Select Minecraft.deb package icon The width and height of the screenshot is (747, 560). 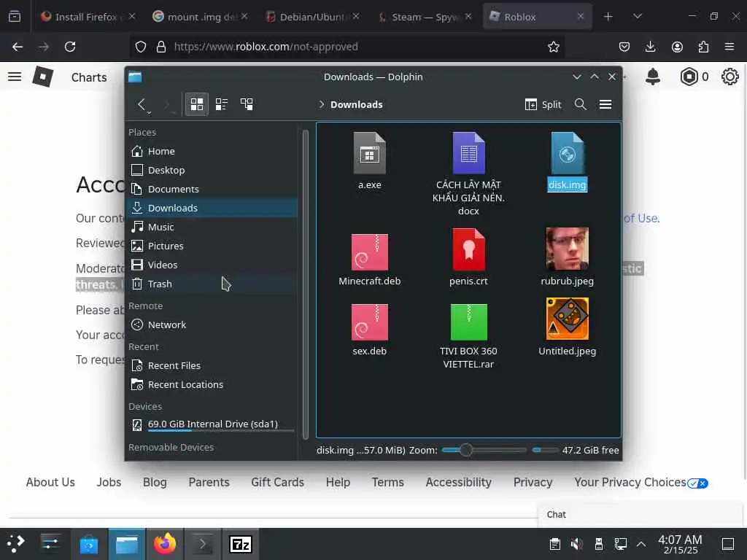370,252
